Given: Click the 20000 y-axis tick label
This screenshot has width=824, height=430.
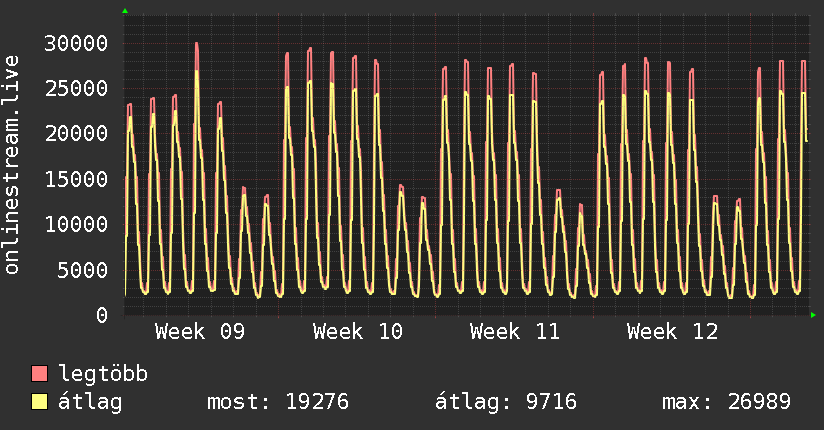Looking at the screenshot, I should coord(76,134).
